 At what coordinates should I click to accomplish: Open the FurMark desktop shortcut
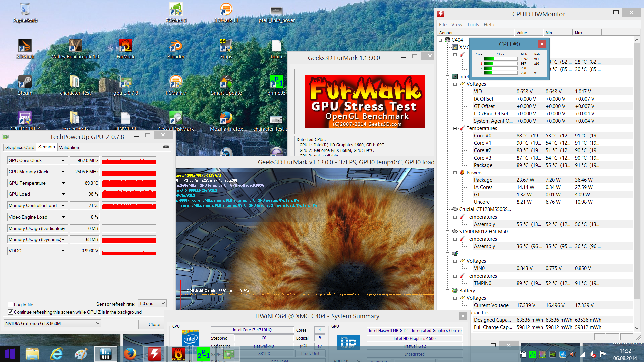tap(126, 49)
